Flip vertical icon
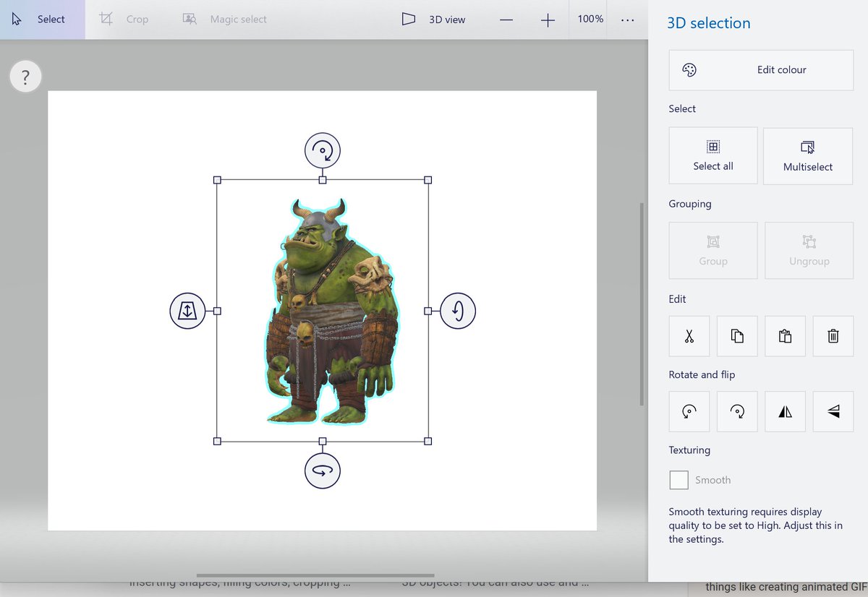This screenshot has height=597, width=868. (833, 412)
